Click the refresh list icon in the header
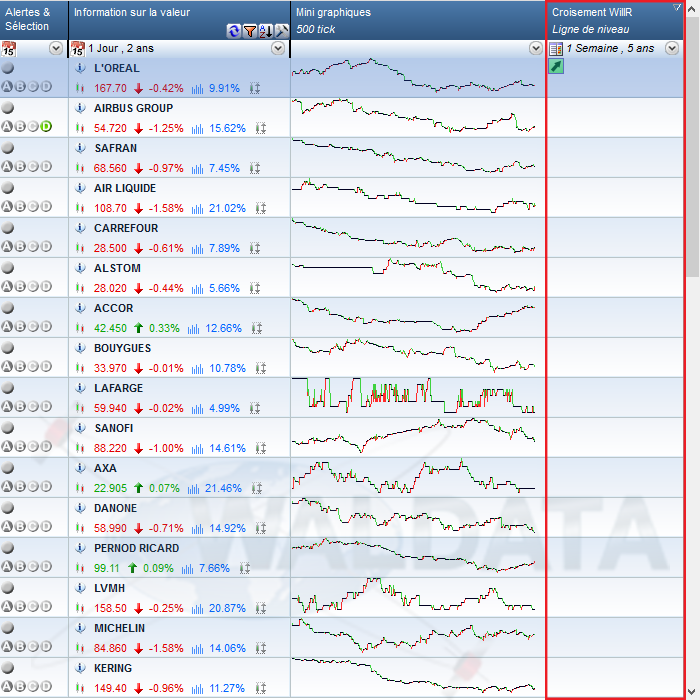This screenshot has height=700, width=700. pyautogui.click(x=234, y=31)
